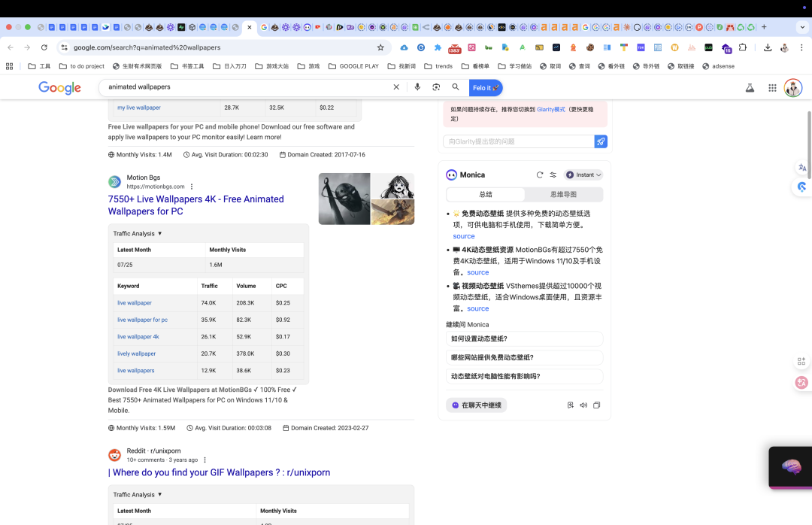Open Motion Bgs result three-dot menu
This screenshot has height=525, width=812.
(x=192, y=187)
